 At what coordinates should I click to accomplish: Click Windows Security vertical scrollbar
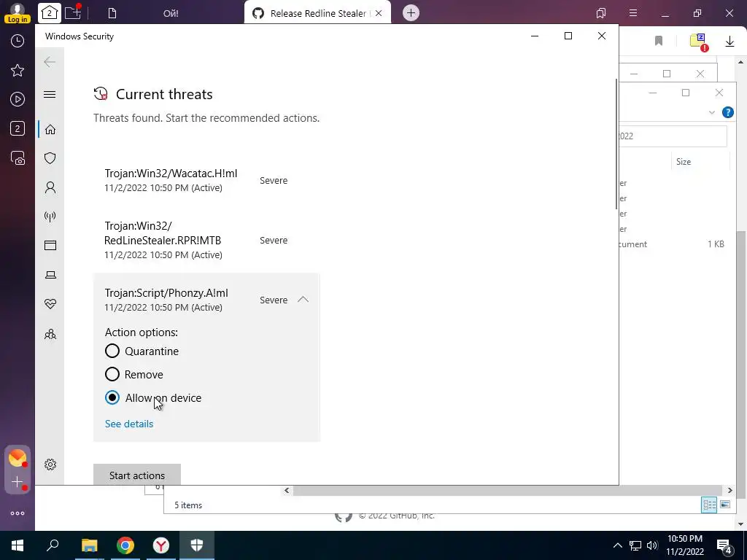[x=616, y=144]
